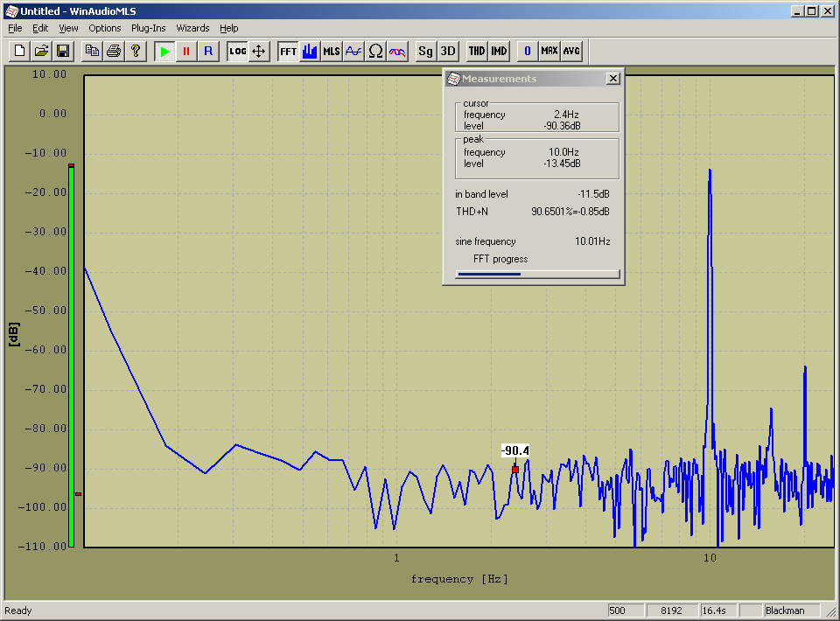Click the AVG averaging button
This screenshot has width=840, height=621.
tap(571, 51)
